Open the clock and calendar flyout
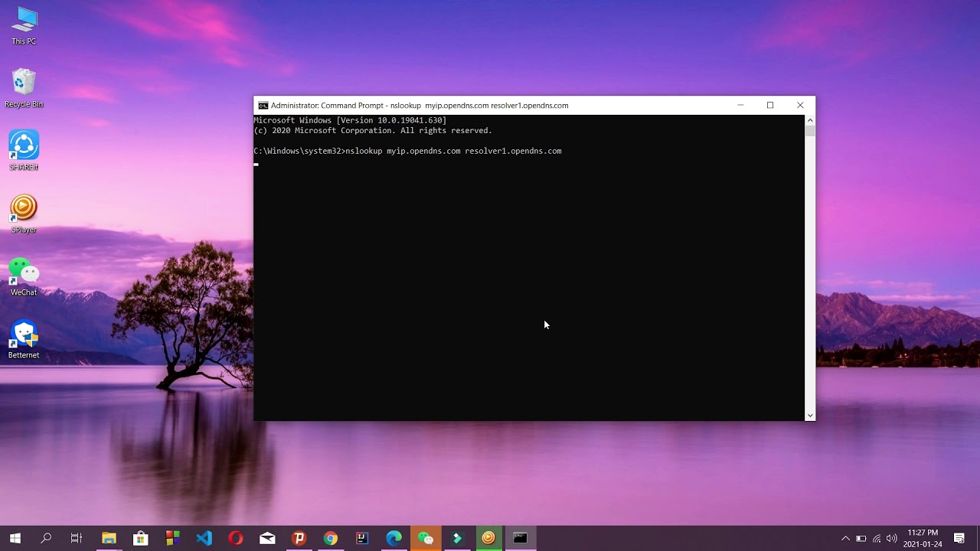 (923, 539)
